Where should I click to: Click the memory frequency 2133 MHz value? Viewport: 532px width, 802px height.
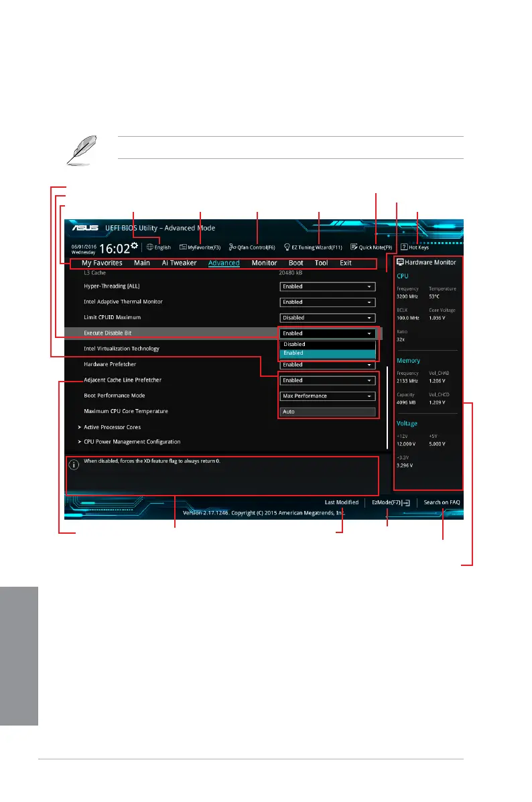coord(407,381)
